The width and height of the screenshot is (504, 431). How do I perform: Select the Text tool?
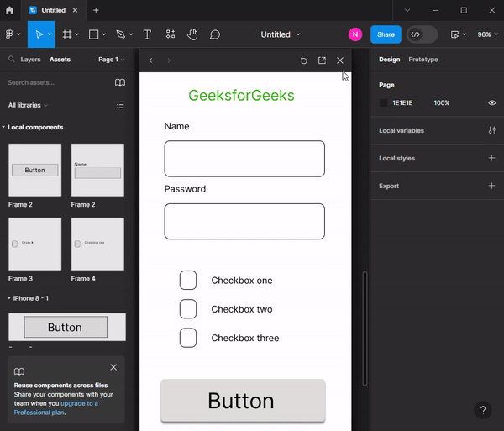click(147, 34)
